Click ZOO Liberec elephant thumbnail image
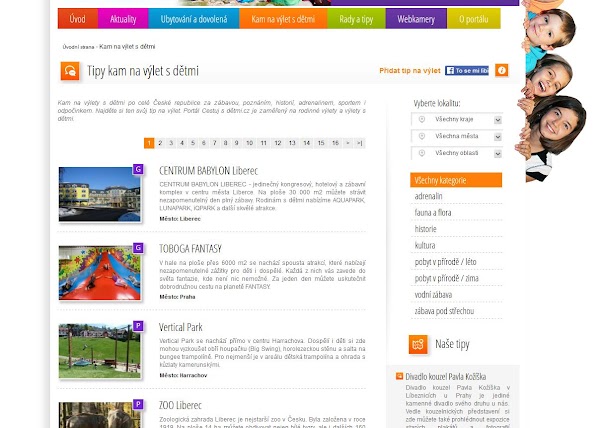600x428 pixels. [99, 415]
